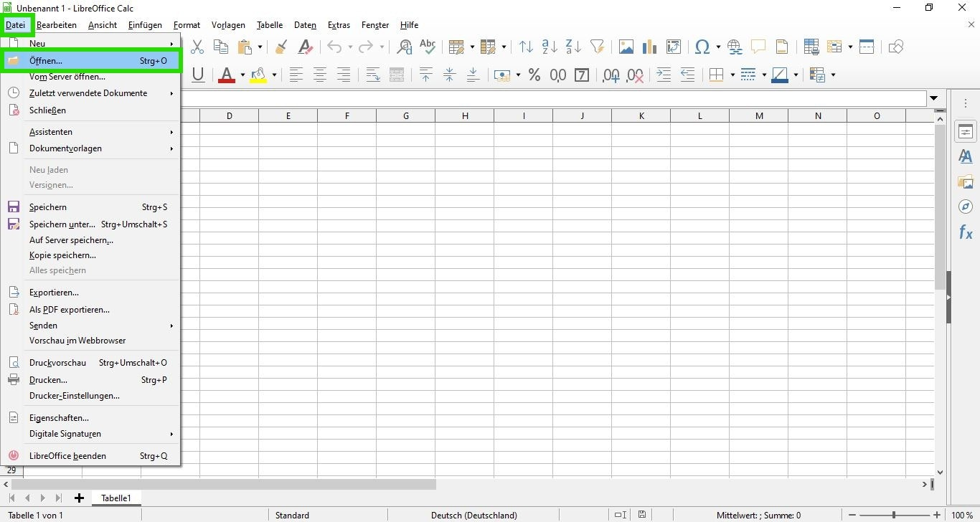
Task: Open the currency format dropdown arrow
Action: point(517,75)
